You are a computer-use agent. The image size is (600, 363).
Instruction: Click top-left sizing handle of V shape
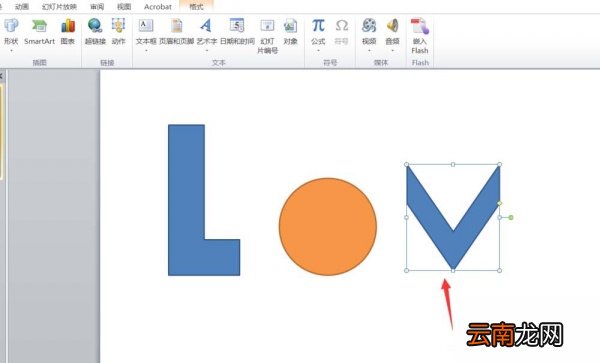(406, 164)
